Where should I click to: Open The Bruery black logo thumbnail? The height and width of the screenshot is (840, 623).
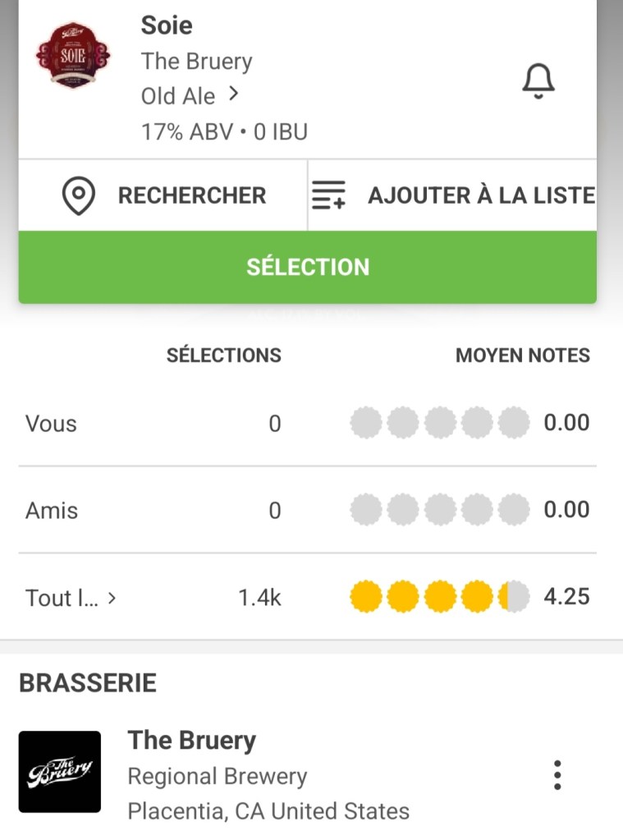60,772
